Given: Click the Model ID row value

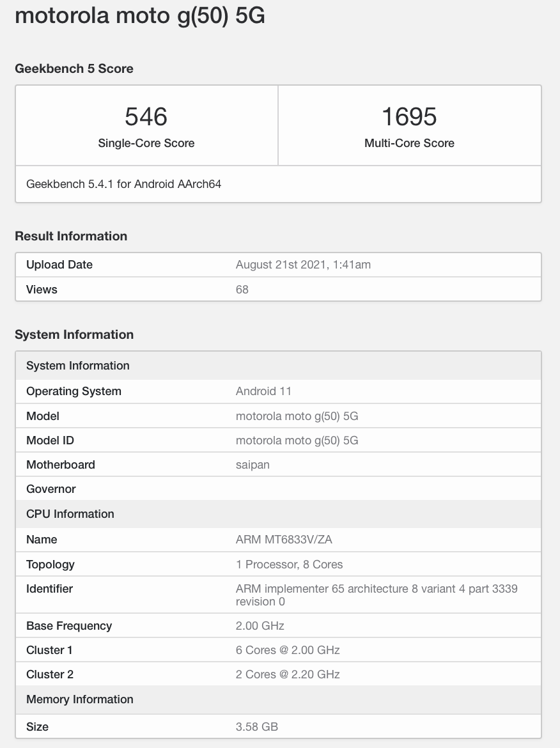Looking at the screenshot, I should (x=297, y=440).
